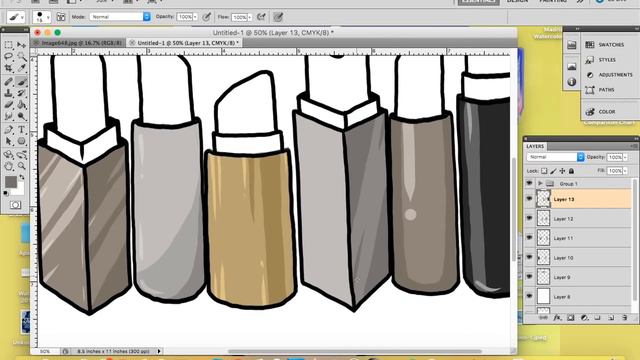Click the LAYERS panel tab

tap(535, 146)
